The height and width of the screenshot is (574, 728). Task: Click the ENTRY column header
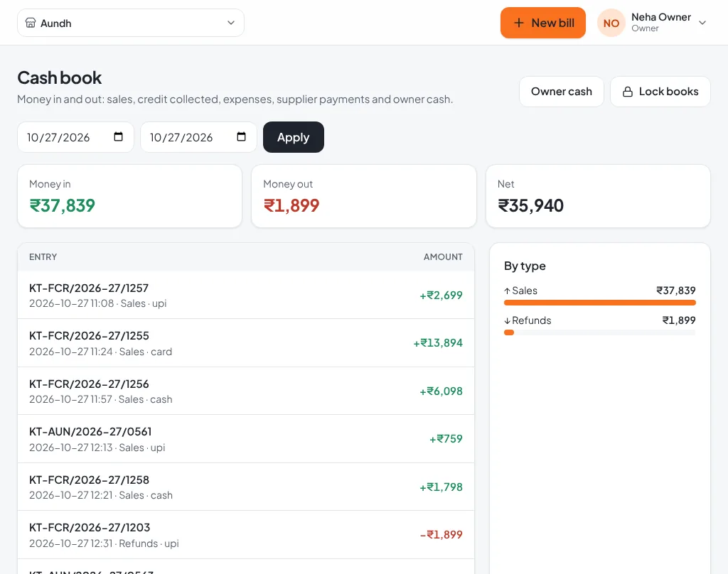point(43,257)
